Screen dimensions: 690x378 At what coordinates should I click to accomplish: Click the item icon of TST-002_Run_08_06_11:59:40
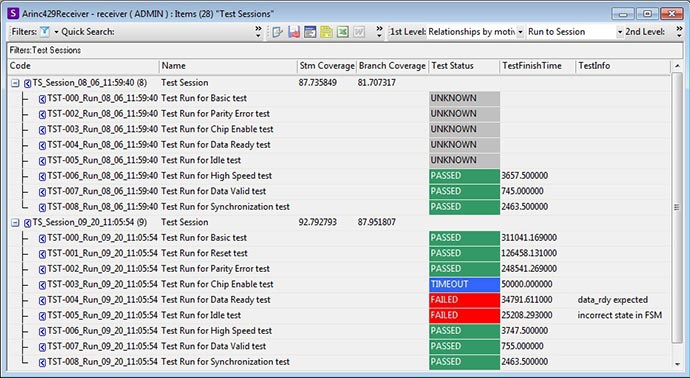coord(42,114)
